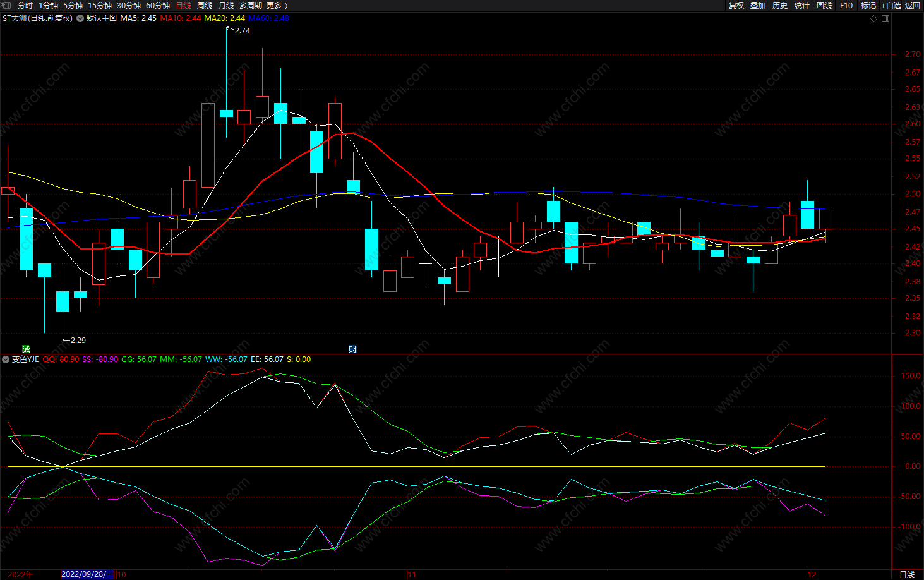Toggle 叠加 overlay comparison
The width and height of the screenshot is (924, 580).
pos(758,5)
